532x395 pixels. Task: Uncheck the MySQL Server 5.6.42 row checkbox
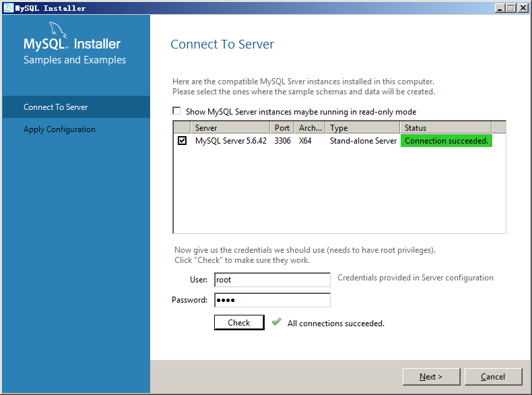tap(182, 141)
